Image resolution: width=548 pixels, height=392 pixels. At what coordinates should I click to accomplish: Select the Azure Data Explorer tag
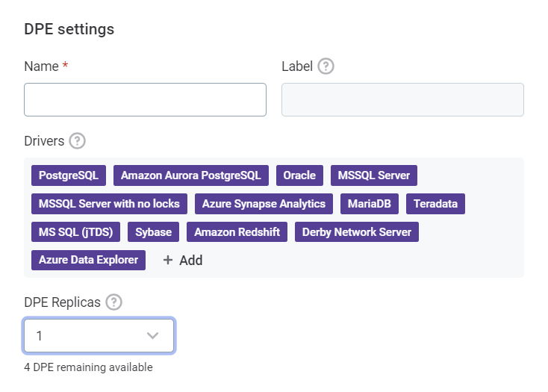(x=88, y=260)
